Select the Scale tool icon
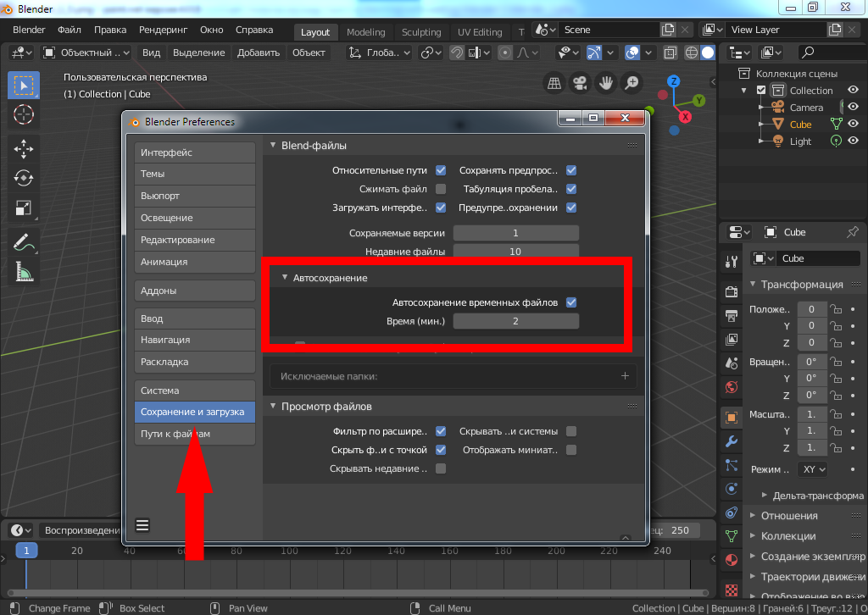Screen dimensions: 868x615 point(24,208)
